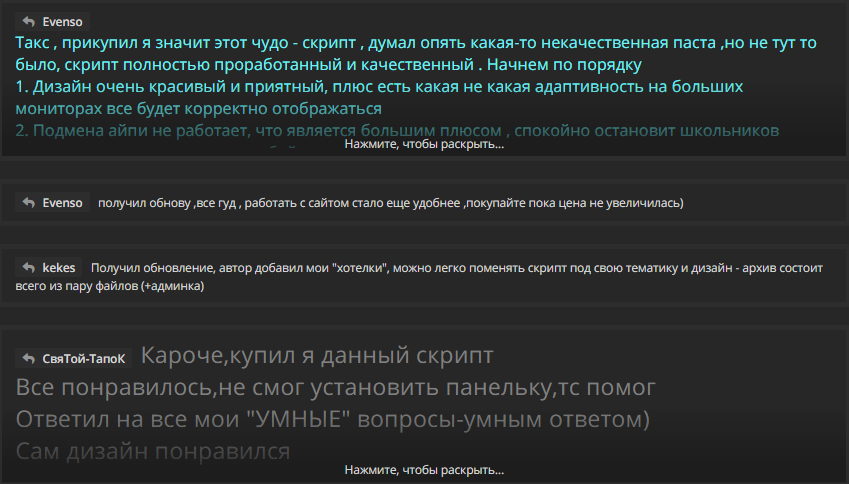Click the text 'Получил обновление, автор добавил мои "хотелки"'

pos(240,268)
